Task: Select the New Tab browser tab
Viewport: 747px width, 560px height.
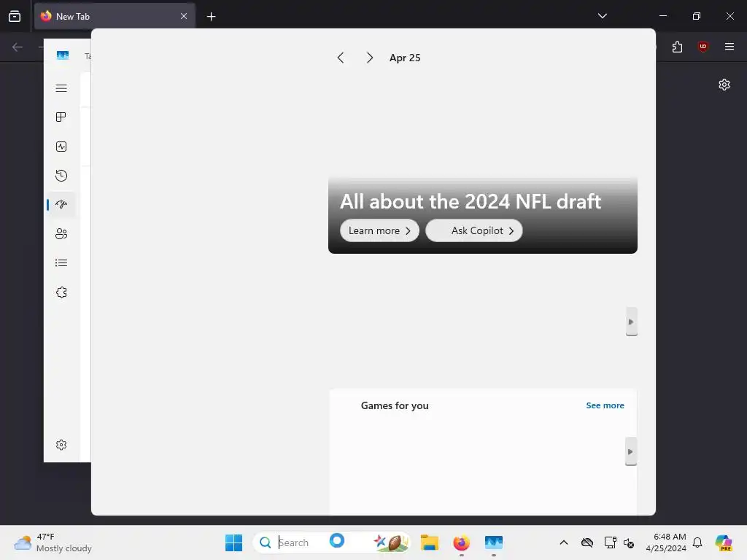Action: [115, 16]
